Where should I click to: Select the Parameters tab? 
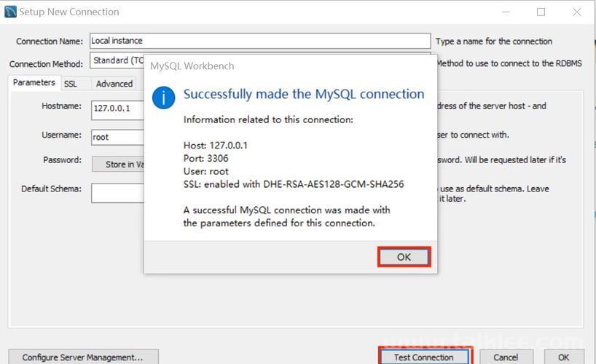click(34, 82)
